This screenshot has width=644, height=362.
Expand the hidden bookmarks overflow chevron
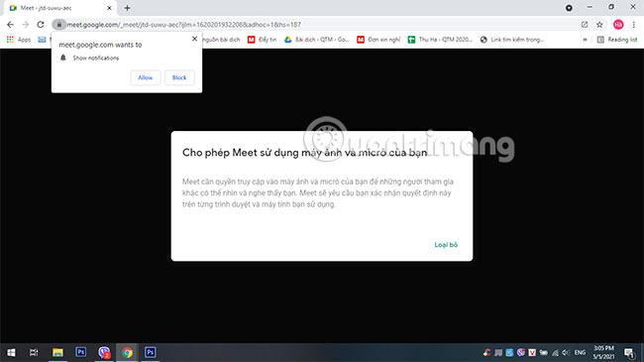click(x=585, y=40)
